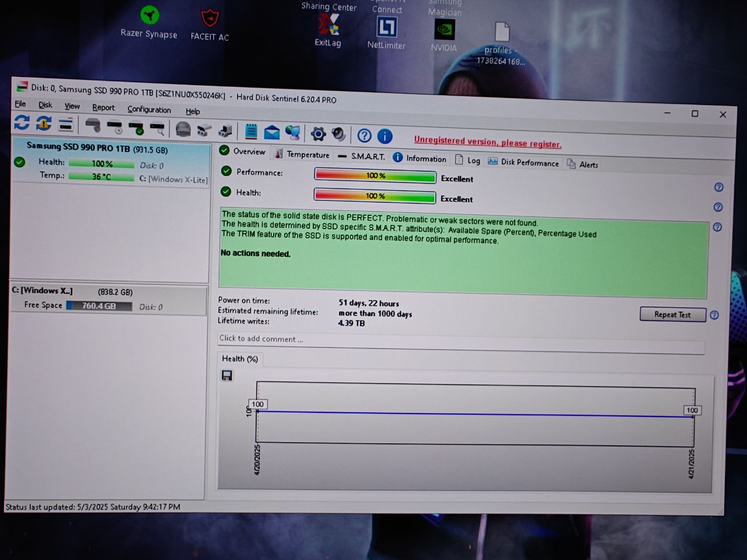The image size is (747, 560).
Task: Click the green checkmark beside Health in Overview
Action: 226,191
